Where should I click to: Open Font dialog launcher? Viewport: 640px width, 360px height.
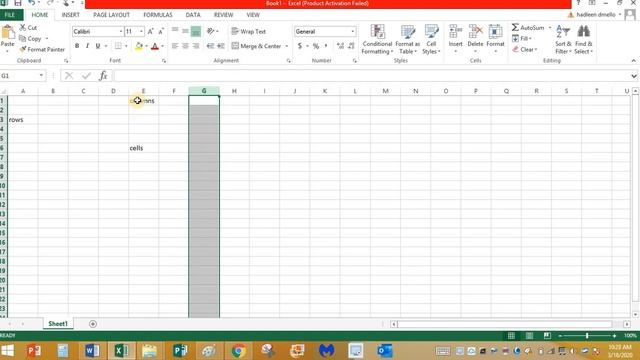[164, 61]
